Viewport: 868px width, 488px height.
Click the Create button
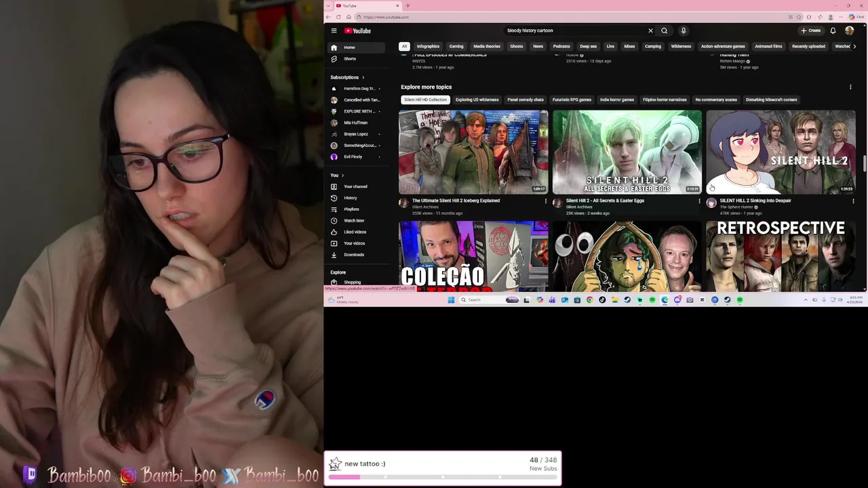[x=811, y=30]
